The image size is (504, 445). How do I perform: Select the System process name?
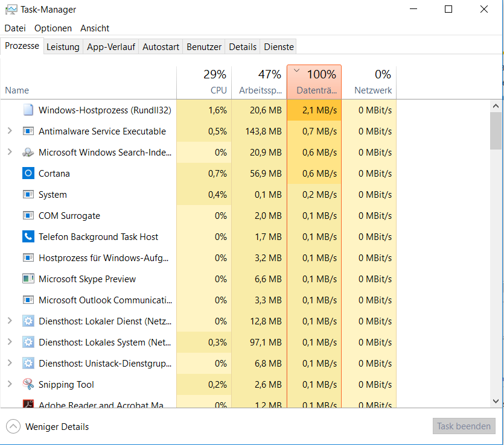tap(53, 195)
